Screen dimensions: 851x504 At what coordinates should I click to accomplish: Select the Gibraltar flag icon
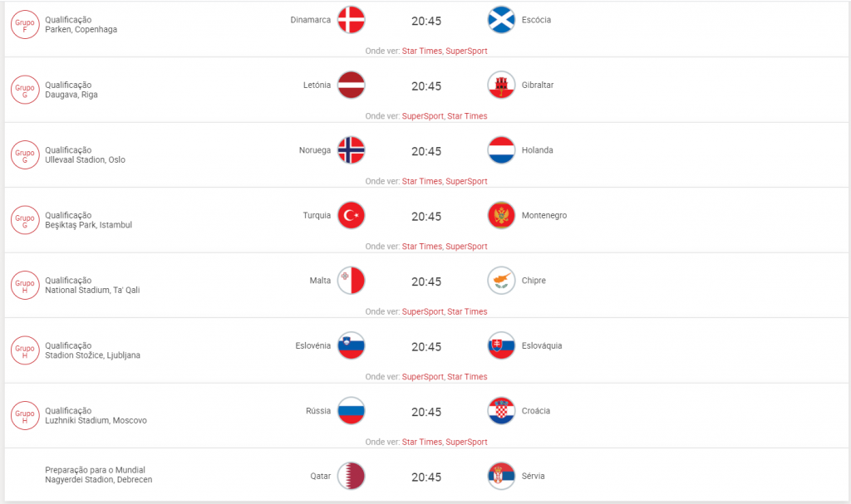[x=501, y=86]
